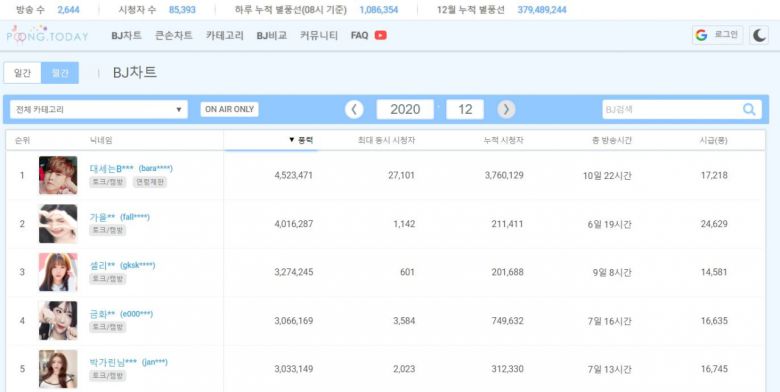
Task: Click the 닉네임 column header
Action: [101, 140]
